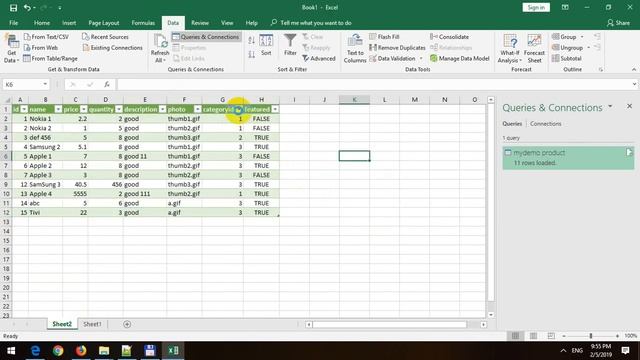Open the name column filter dropdown

click(58, 109)
